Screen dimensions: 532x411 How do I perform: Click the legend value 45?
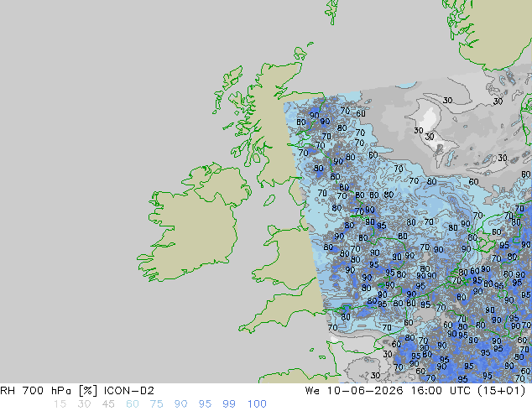108,404
